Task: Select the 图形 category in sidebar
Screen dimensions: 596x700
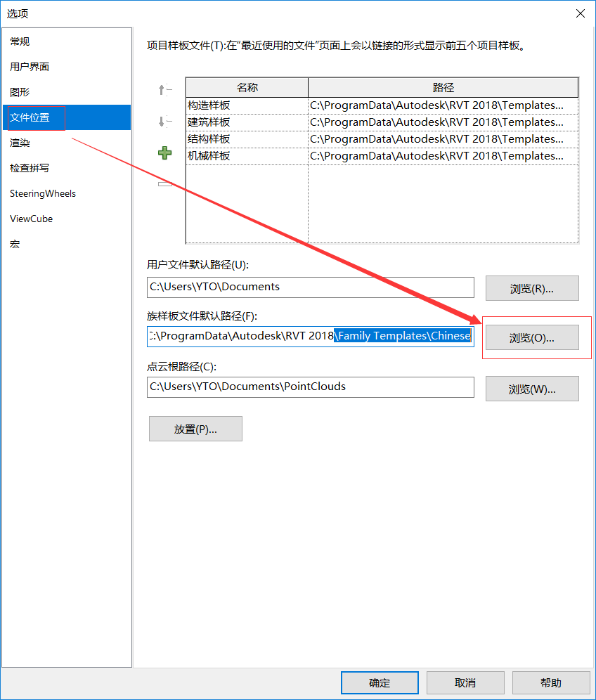Action: pyautogui.click(x=20, y=92)
